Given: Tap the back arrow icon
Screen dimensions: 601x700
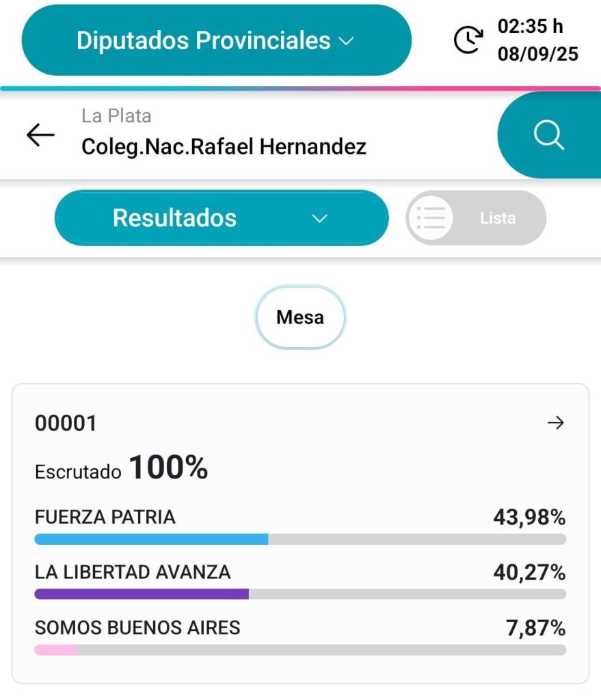Looking at the screenshot, I should coord(40,135).
